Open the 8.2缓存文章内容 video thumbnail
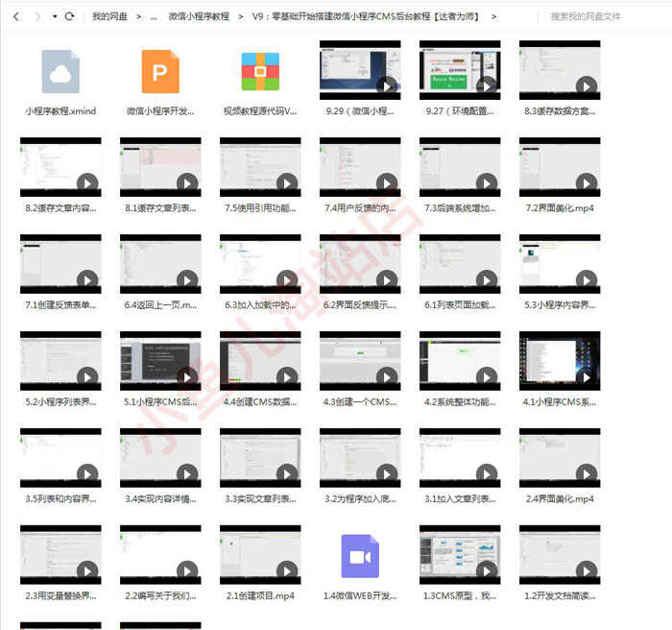672x630 pixels. click(x=60, y=167)
